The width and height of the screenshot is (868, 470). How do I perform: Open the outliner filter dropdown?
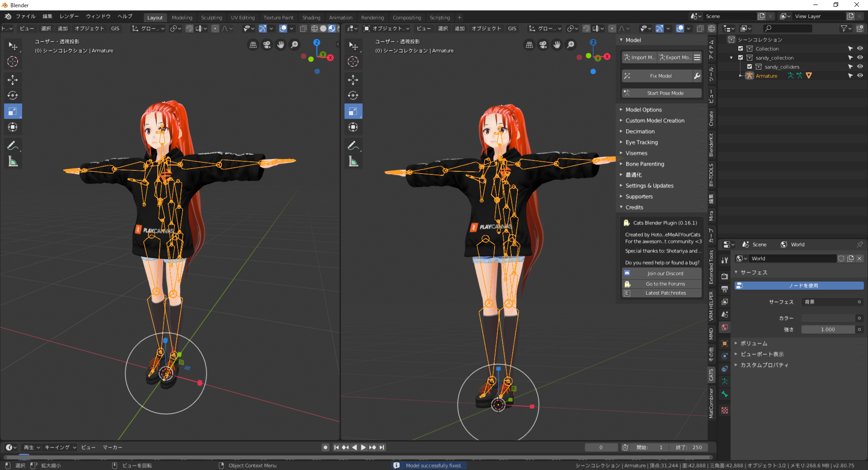845,28
